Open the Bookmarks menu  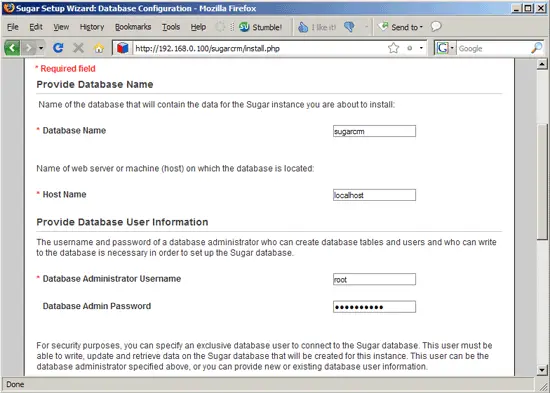tap(133, 27)
